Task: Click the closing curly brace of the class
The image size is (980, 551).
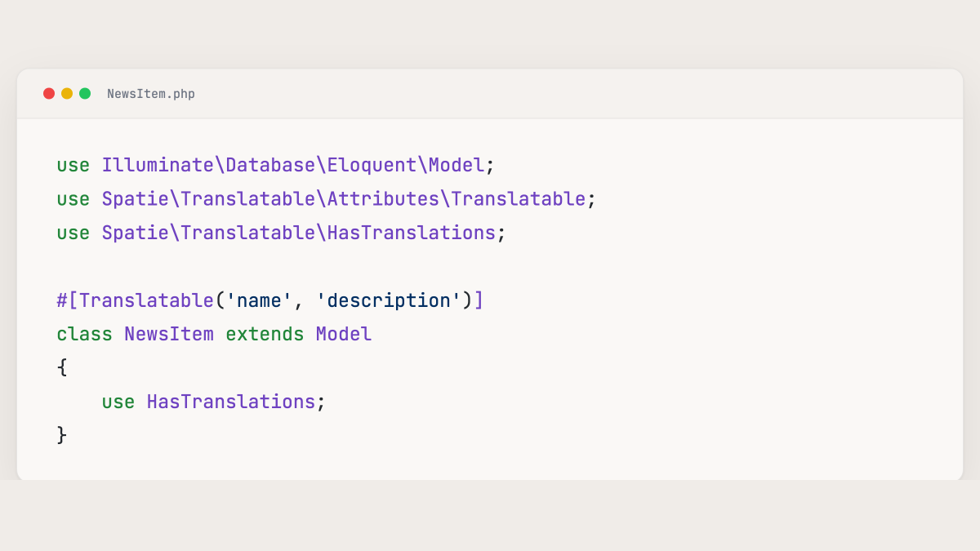Action: point(62,435)
